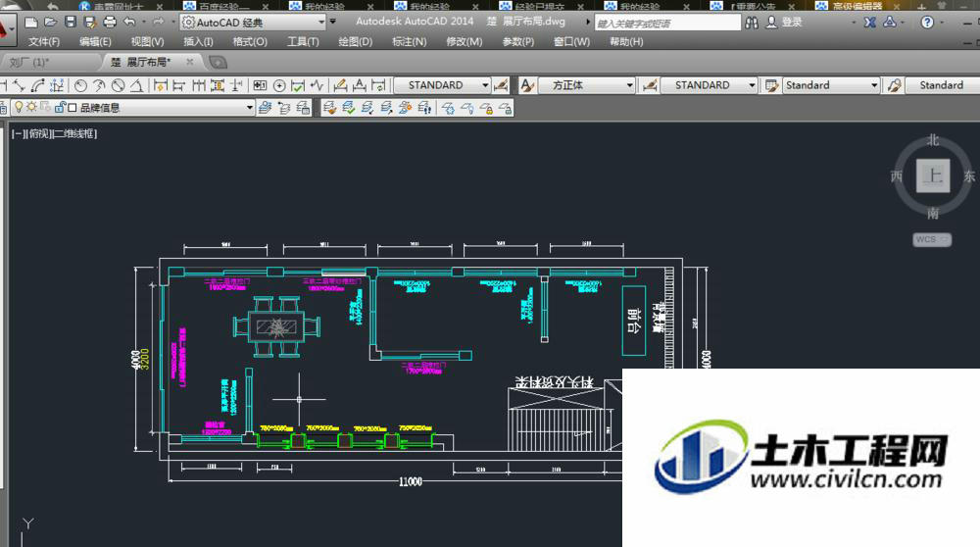Open the 文件(F) menu
This screenshot has width=980, height=547.
click(44, 42)
